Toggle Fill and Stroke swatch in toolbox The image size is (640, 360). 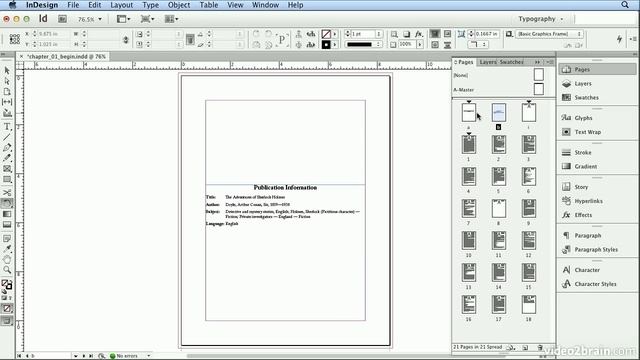tap(7, 284)
